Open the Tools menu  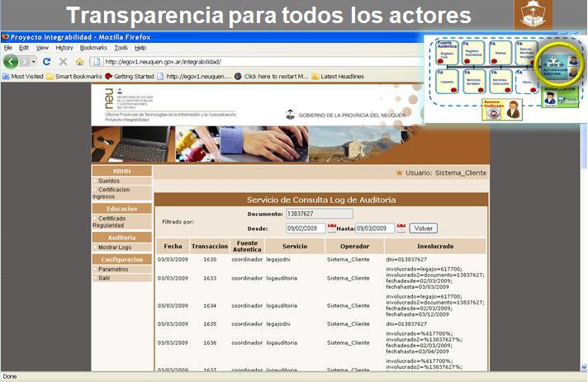coord(121,48)
